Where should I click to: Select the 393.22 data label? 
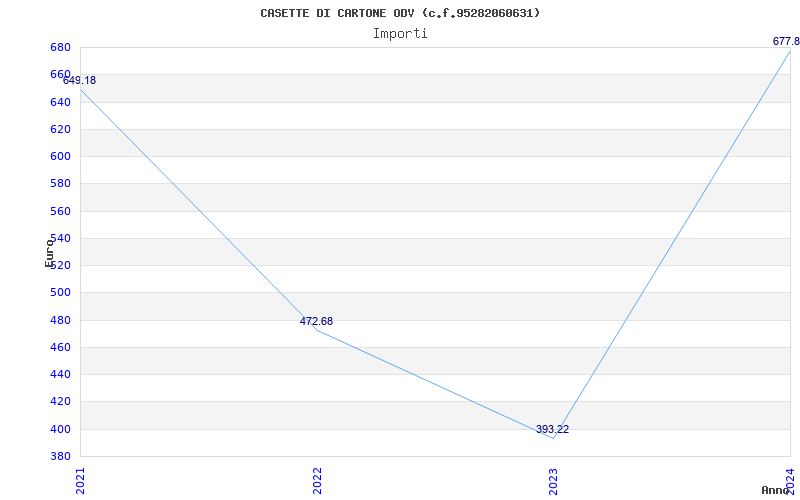(552, 430)
